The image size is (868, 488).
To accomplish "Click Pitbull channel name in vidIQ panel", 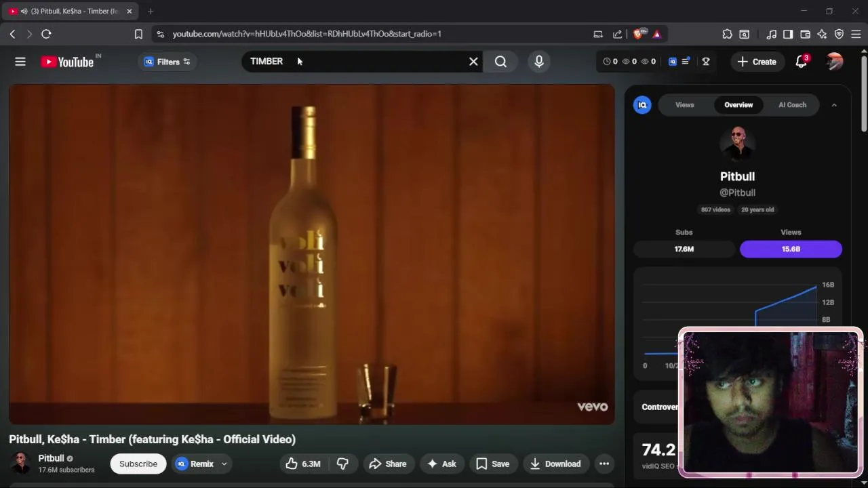I will click(737, 176).
